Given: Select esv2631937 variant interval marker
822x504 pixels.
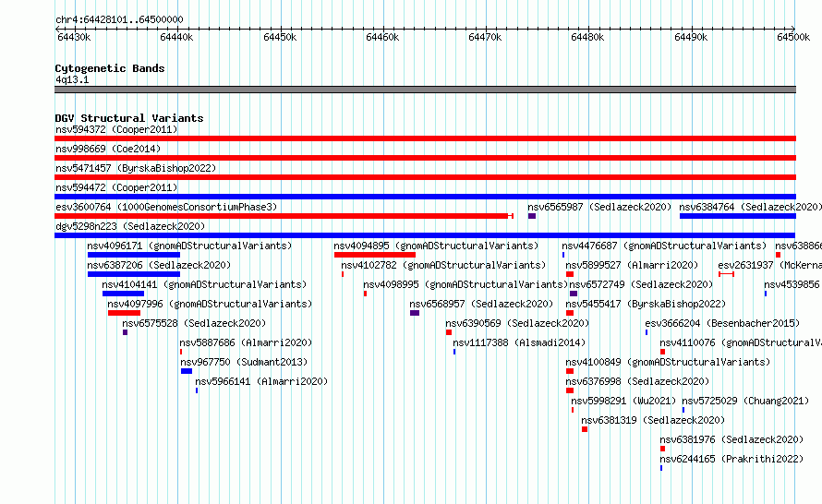Looking at the screenshot, I should coord(726,274).
